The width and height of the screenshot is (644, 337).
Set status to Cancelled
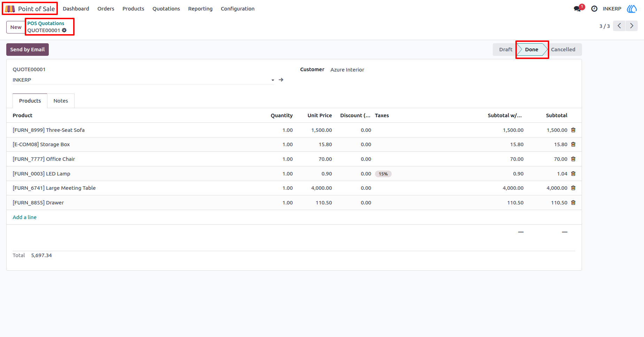click(x=563, y=50)
